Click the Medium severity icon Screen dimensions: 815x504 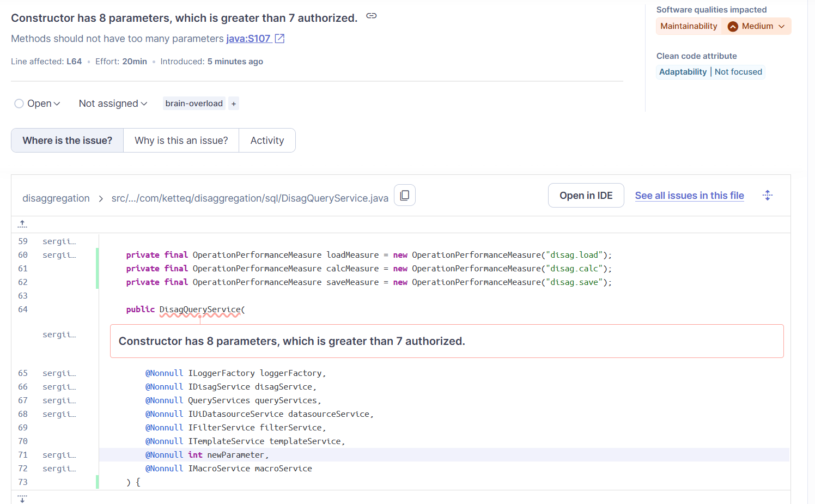pyautogui.click(x=733, y=26)
